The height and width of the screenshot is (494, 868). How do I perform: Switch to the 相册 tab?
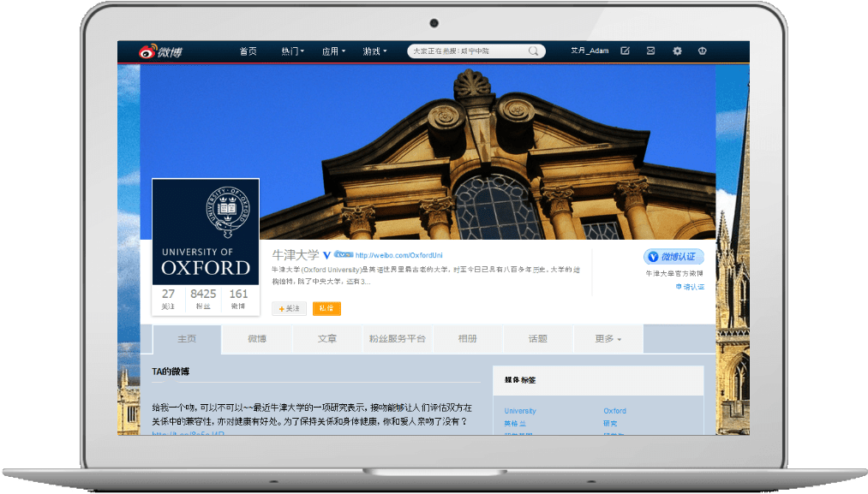(469, 338)
